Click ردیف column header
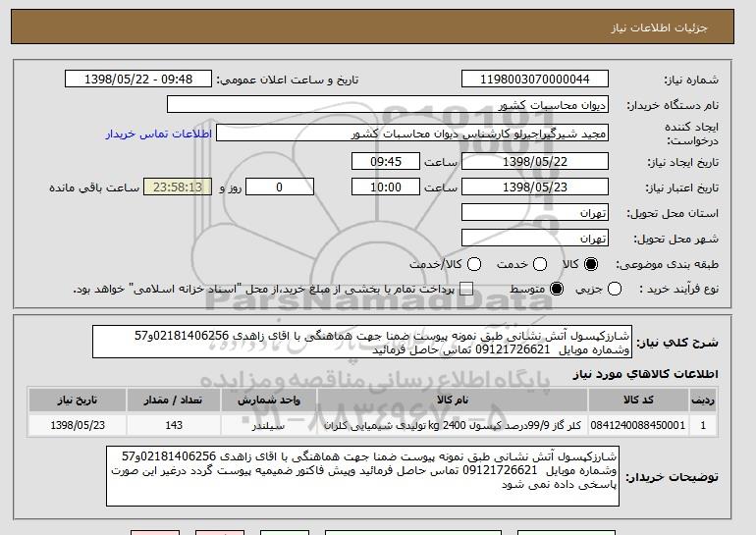 (703, 401)
